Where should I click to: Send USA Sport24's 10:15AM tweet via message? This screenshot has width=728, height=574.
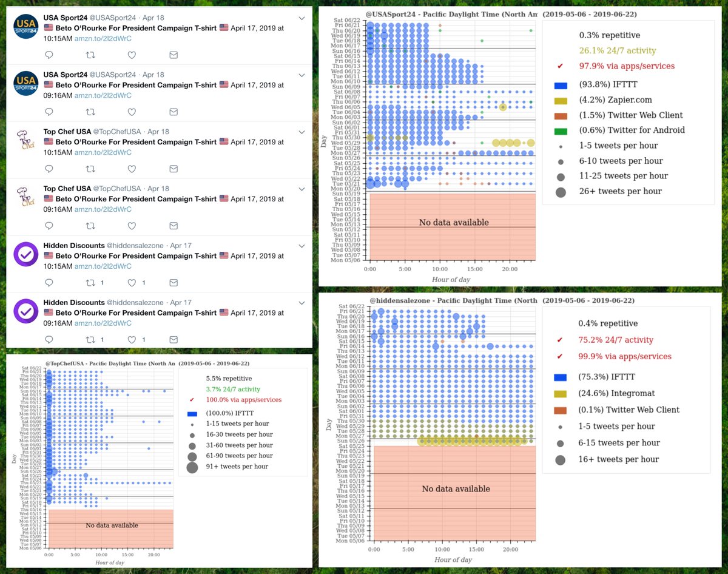click(x=173, y=55)
